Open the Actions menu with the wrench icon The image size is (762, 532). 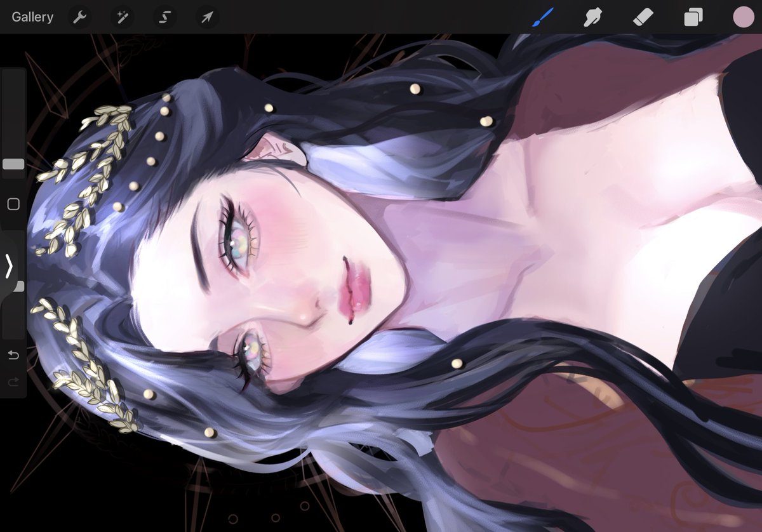(79, 17)
